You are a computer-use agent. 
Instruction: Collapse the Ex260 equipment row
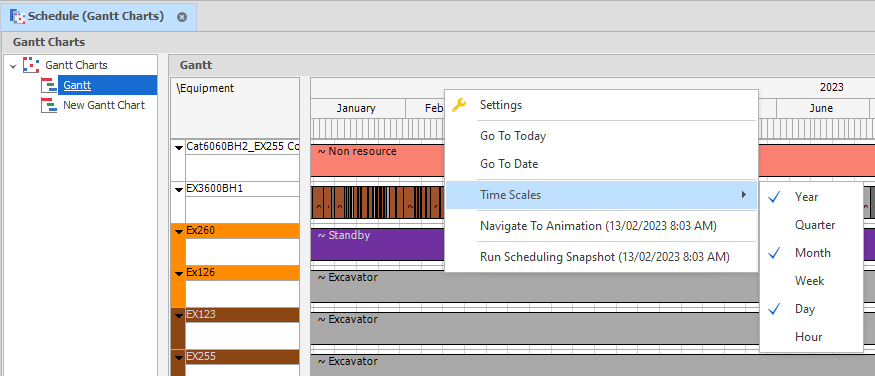(179, 232)
